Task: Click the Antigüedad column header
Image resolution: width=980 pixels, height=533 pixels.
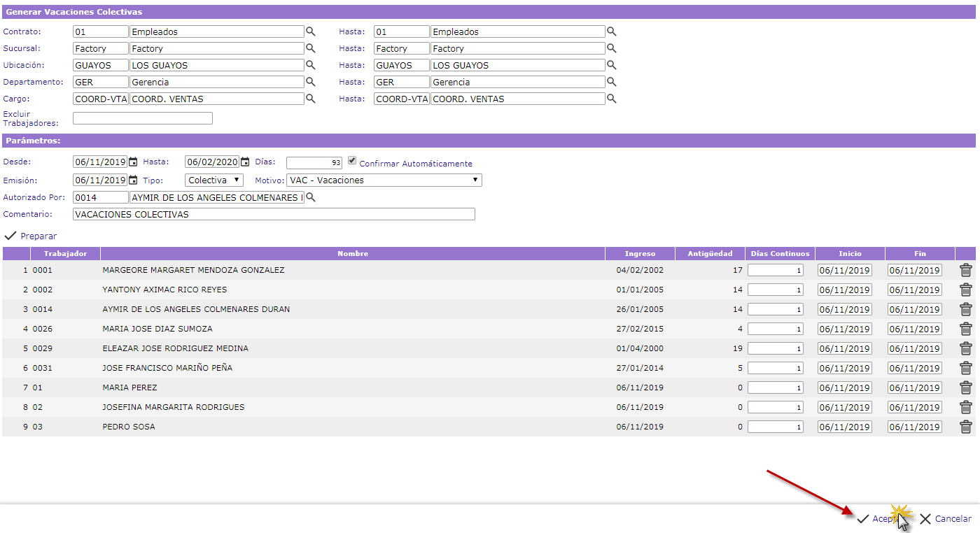Action: (x=710, y=254)
